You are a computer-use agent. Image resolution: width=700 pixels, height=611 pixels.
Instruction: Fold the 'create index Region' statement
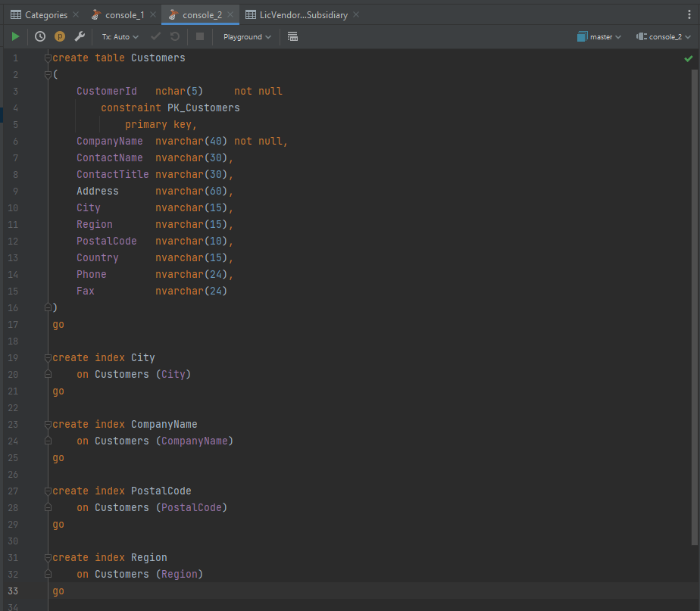pyautogui.click(x=48, y=558)
